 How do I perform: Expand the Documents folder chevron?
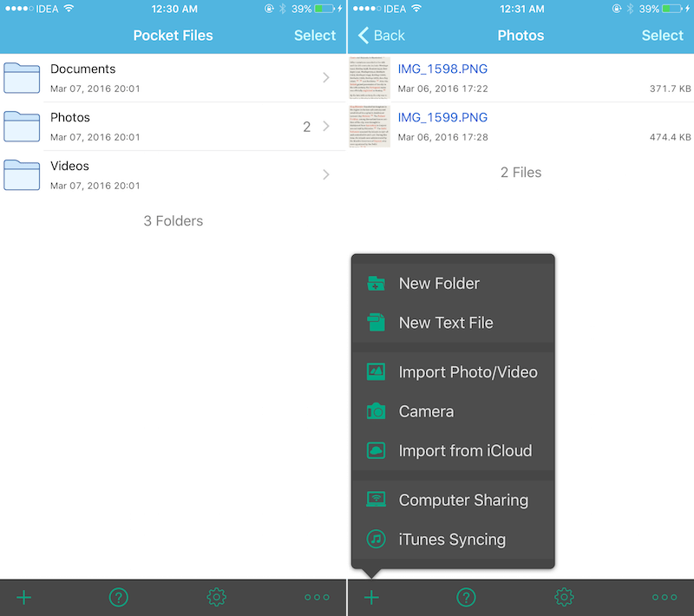click(326, 78)
